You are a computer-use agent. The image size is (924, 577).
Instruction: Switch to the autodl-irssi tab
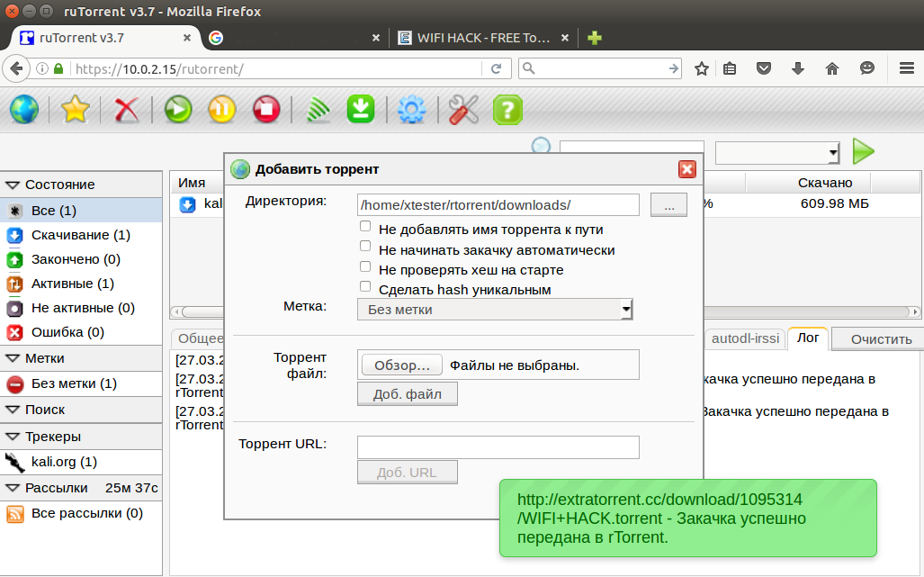[x=745, y=338]
